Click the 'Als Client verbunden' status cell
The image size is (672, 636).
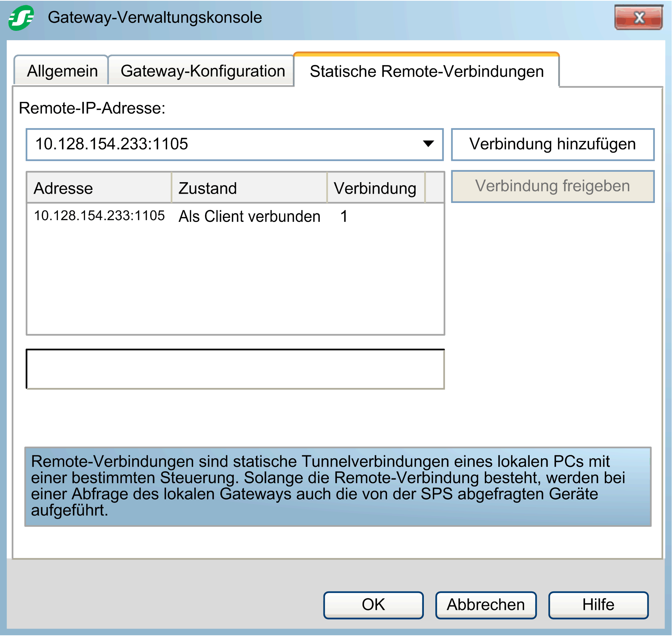tap(249, 216)
